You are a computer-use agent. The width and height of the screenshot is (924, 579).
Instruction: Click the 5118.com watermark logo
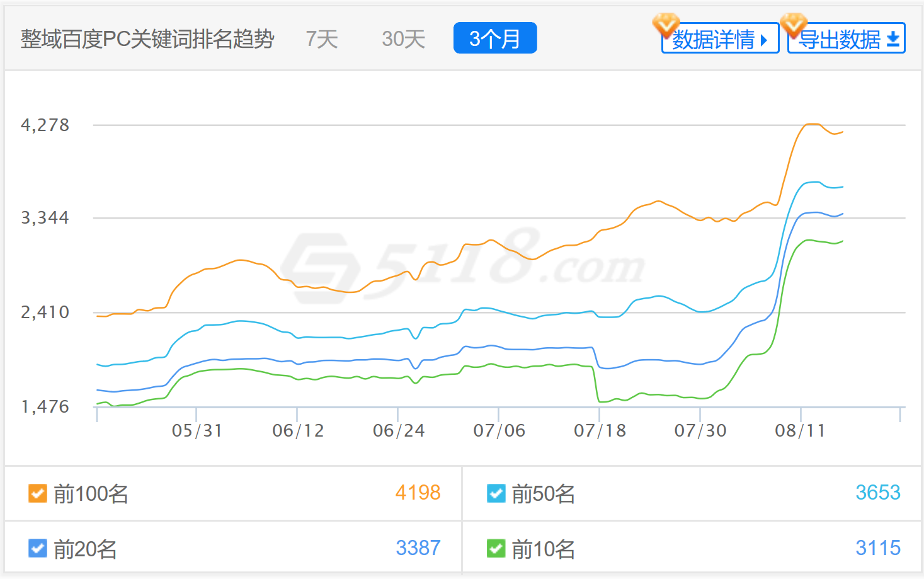[463, 265]
